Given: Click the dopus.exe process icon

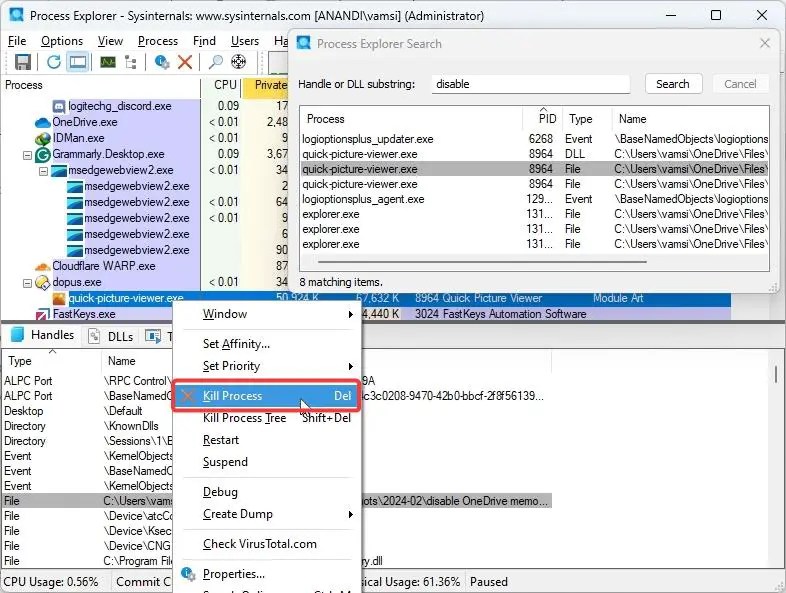Looking at the screenshot, I should [x=43, y=282].
